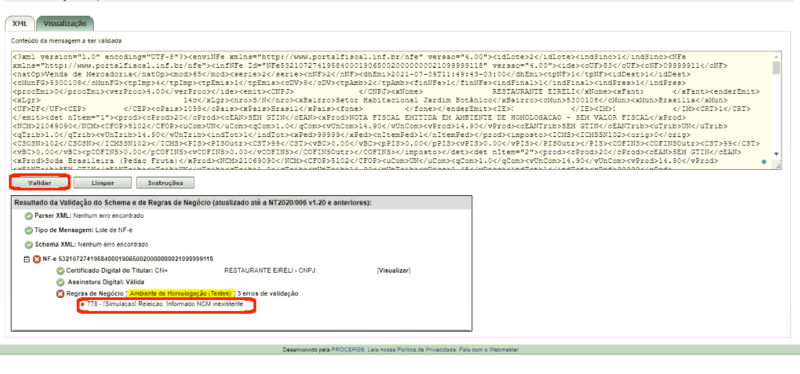800x374 pixels.
Task: Click the green check beside Assinatura Digital
Action: coord(60,282)
